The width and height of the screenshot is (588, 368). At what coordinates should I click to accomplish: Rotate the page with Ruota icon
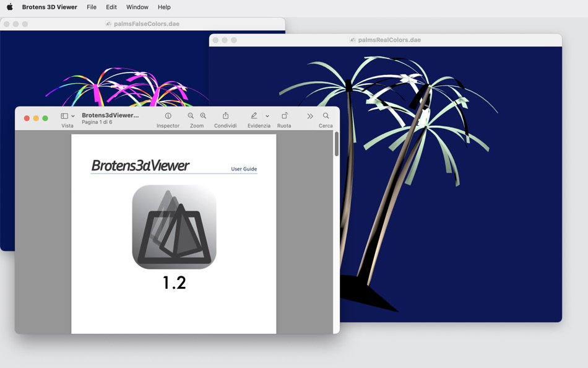tap(285, 116)
